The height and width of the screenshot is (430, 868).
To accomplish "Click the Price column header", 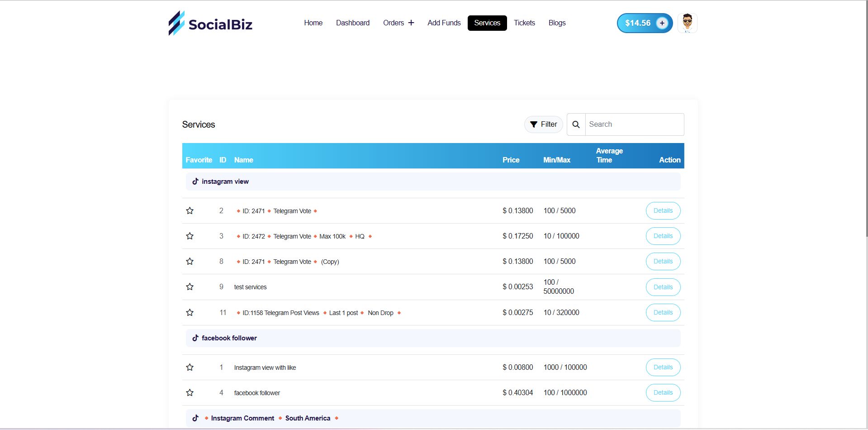I will pyautogui.click(x=511, y=160).
